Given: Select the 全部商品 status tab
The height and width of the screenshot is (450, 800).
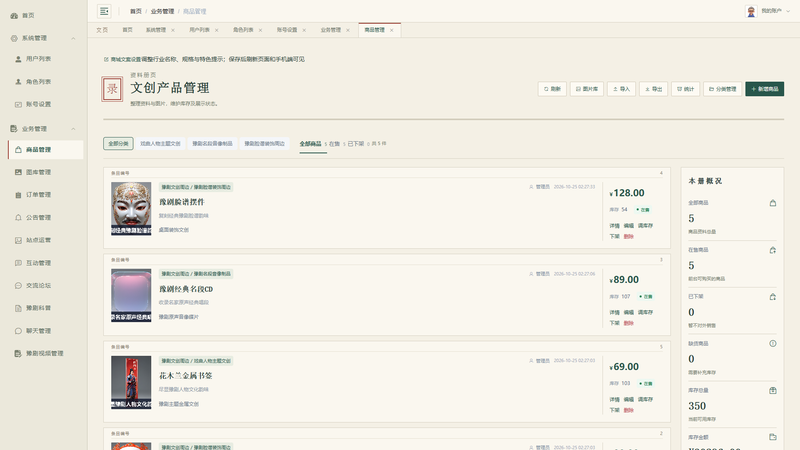Looking at the screenshot, I should click(313, 144).
